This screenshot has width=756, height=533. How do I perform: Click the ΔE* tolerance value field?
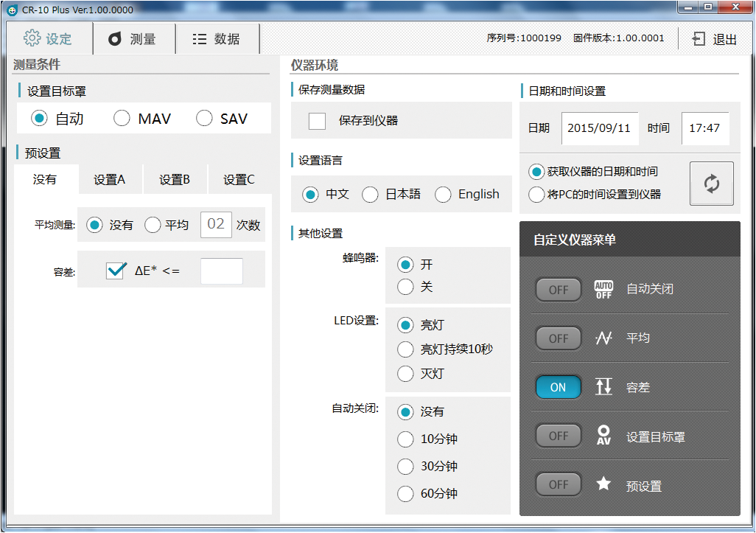click(222, 271)
